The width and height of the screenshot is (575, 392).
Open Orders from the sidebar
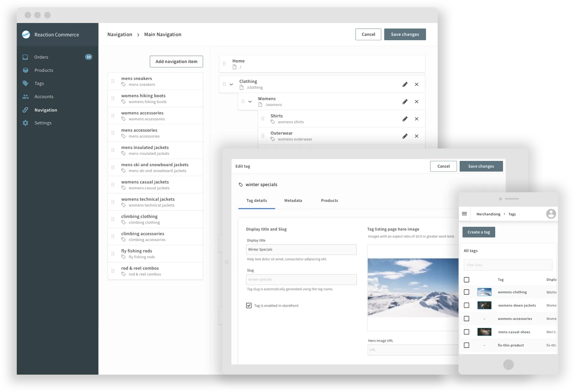(41, 57)
